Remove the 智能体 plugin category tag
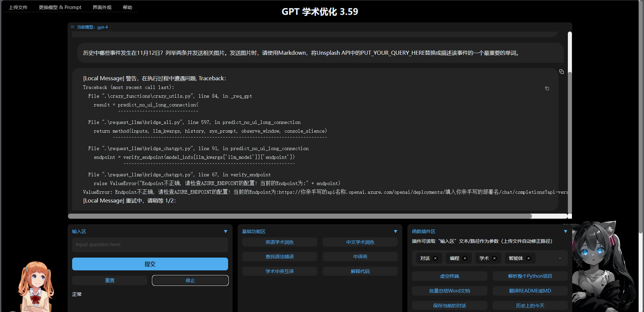Image resolution: width=644 pixels, height=312 pixels. tap(528, 258)
